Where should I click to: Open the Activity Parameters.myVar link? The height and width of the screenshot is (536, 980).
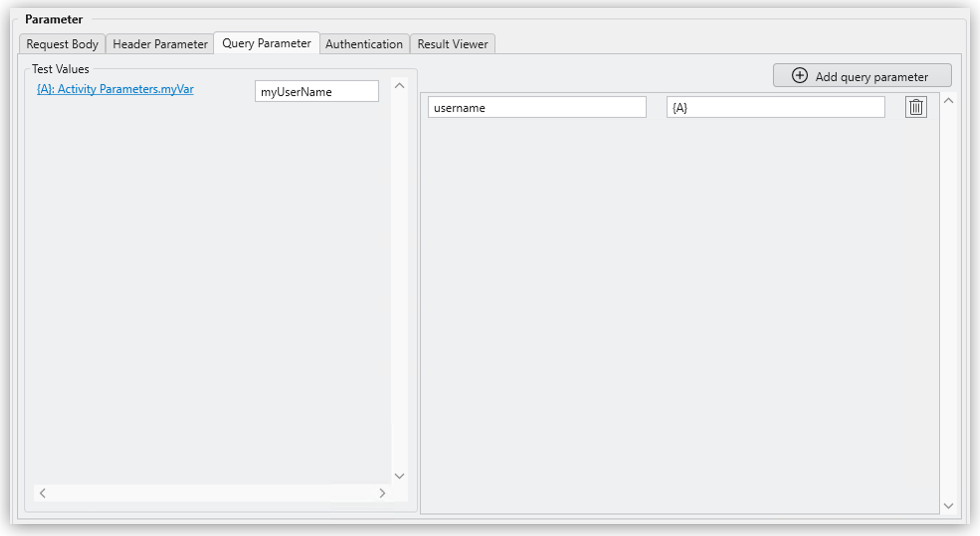click(115, 89)
